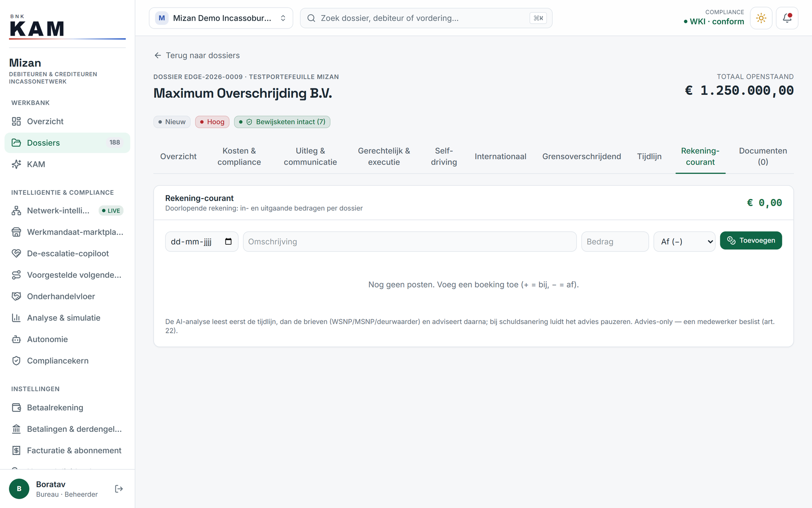812x508 pixels.
Task: Open Voorgestelde volgende stap in sidebar
Action: (68, 275)
